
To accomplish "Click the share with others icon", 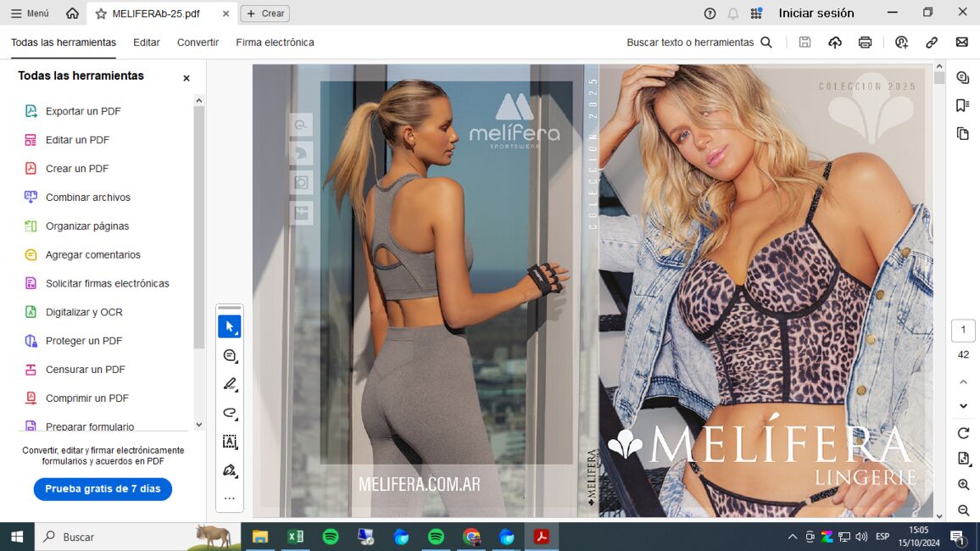I will coord(901,42).
